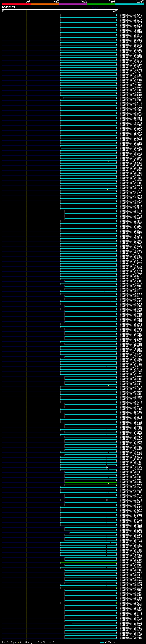Select the UniRef100_Q02735 label
The image size is (146, 644).
click(x=131, y=63)
